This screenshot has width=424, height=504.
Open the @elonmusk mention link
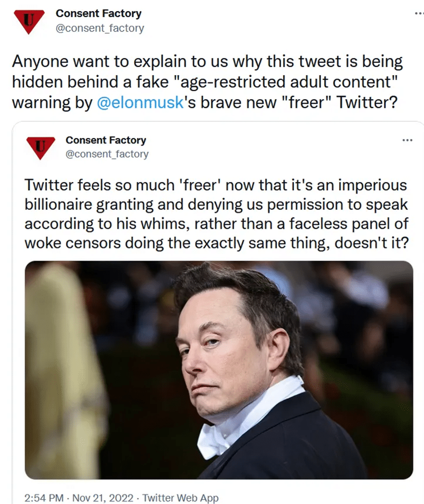point(140,102)
